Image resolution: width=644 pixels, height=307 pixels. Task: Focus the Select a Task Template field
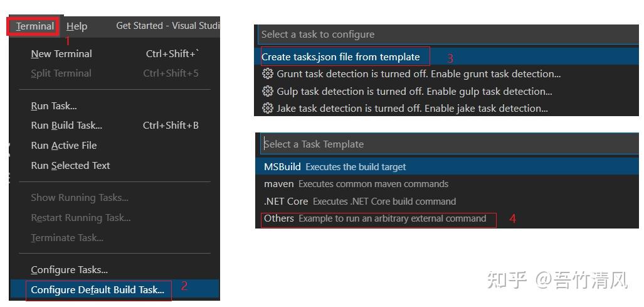coord(450,144)
